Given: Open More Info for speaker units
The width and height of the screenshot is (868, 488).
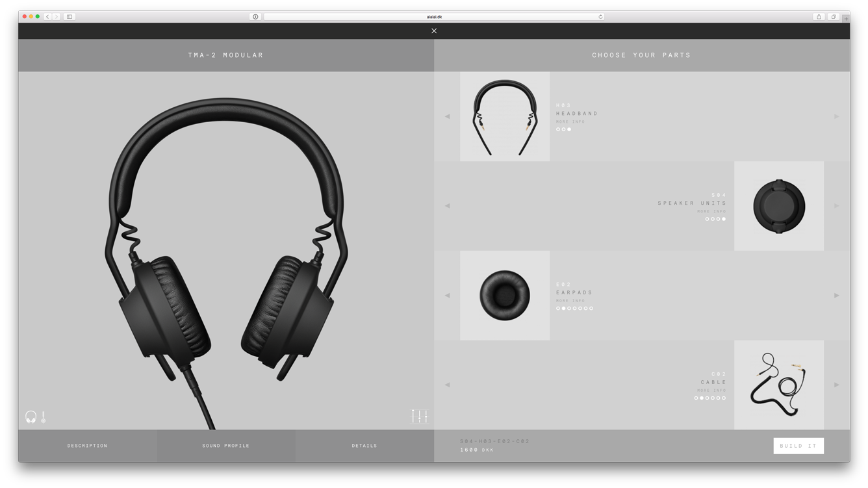Looking at the screenshot, I should click(711, 211).
